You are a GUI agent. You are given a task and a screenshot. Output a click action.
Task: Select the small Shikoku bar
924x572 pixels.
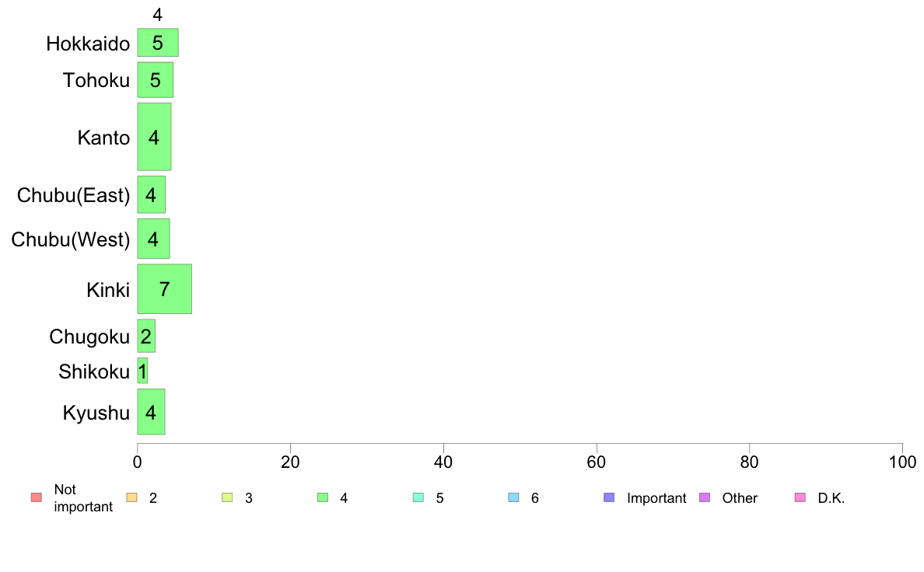142,371
